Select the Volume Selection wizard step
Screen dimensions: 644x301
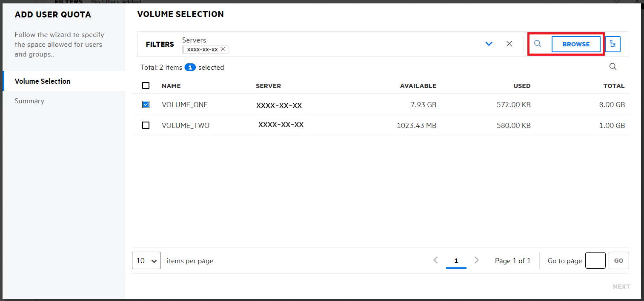(43, 81)
